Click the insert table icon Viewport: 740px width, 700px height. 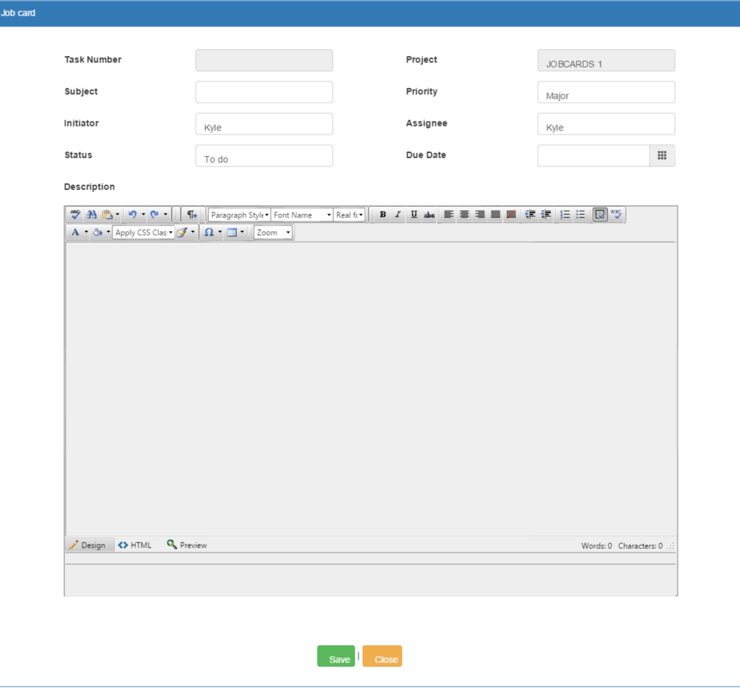[232, 232]
